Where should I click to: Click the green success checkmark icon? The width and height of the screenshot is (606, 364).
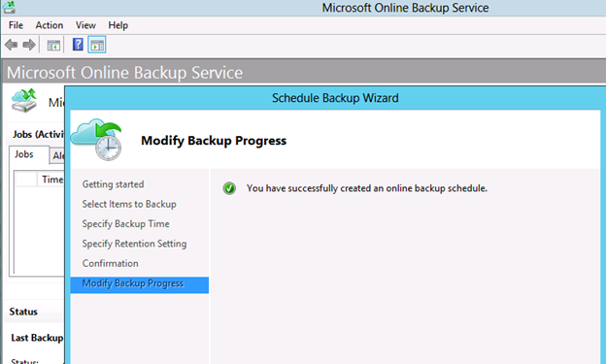(229, 188)
